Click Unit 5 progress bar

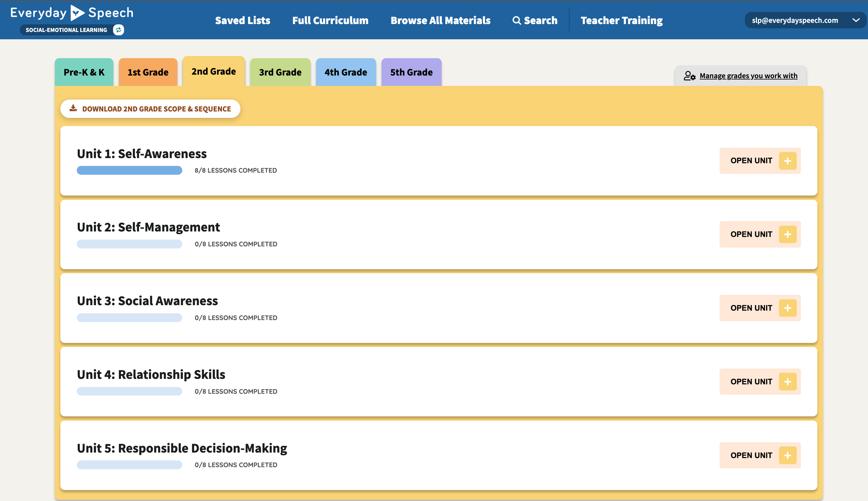[x=130, y=465]
